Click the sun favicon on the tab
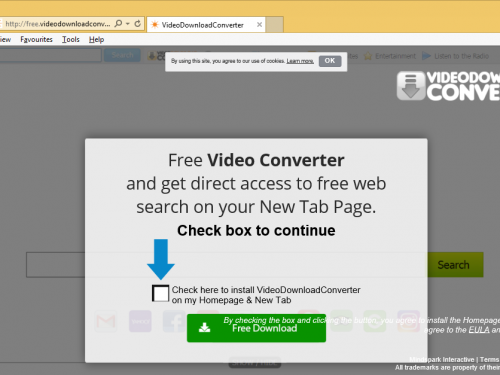Screen dimensions: 500x375 point(154,25)
